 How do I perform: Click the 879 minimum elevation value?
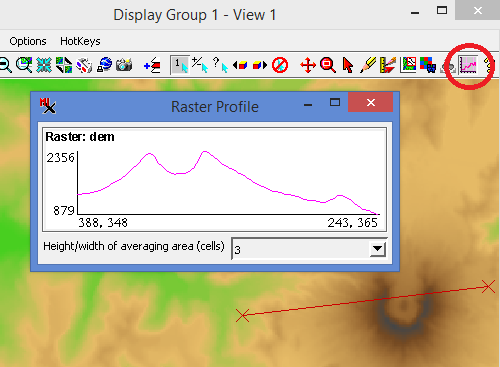[x=64, y=211]
